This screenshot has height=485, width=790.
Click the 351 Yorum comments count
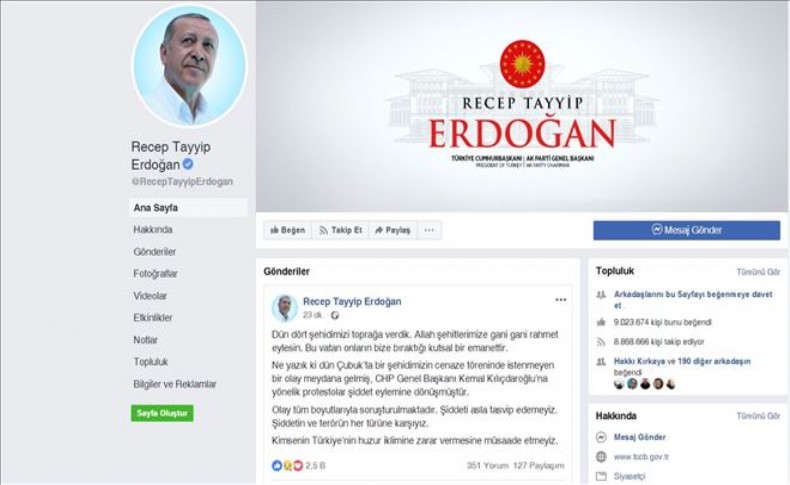[x=487, y=465]
